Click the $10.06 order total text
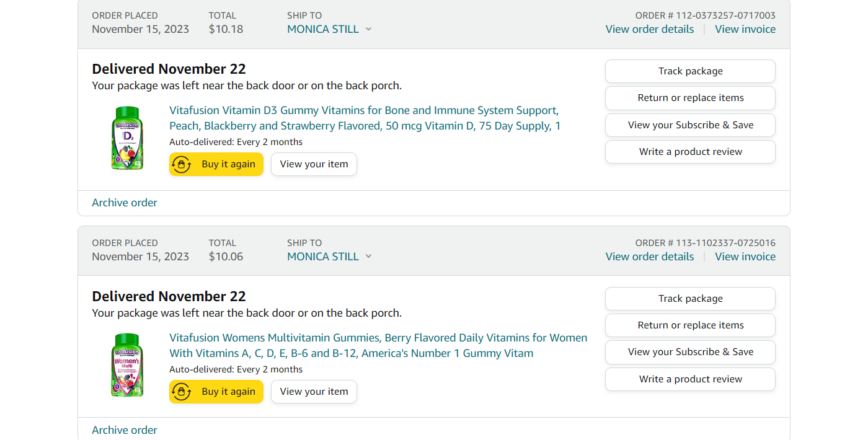This screenshot has width=868, height=440. point(226,257)
